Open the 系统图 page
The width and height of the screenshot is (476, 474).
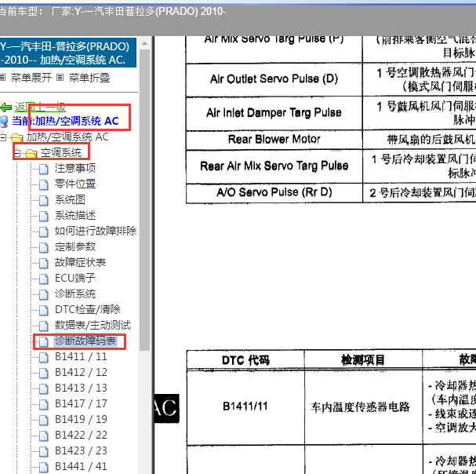point(70,200)
